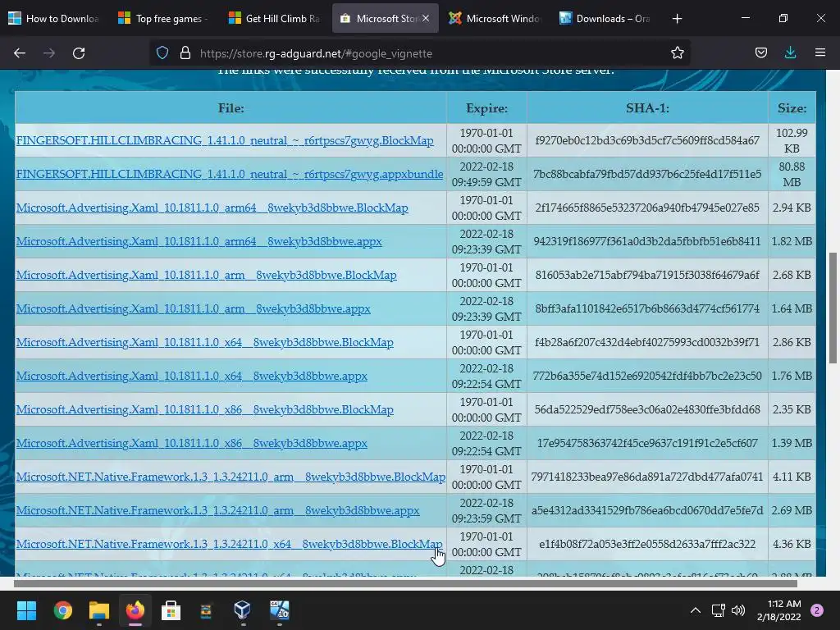
Task: Open File Explorer from taskbar
Action: 99,610
